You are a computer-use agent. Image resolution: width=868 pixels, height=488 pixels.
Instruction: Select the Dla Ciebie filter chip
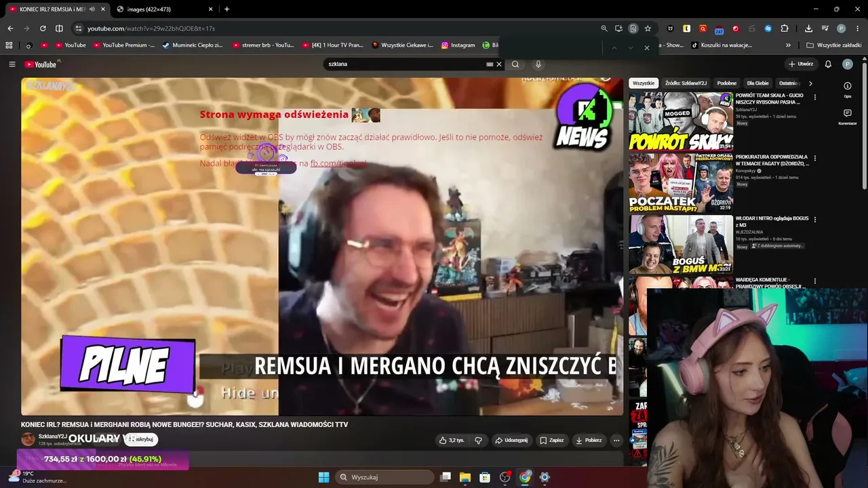click(x=757, y=83)
